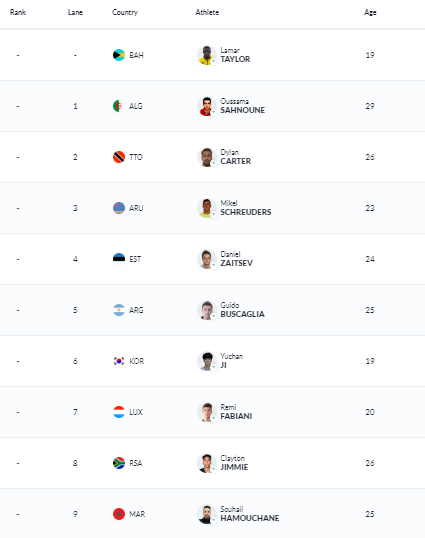The width and height of the screenshot is (425, 538).
Task: Open Oussama SAHNOUNE athlete page
Action: coord(243,106)
